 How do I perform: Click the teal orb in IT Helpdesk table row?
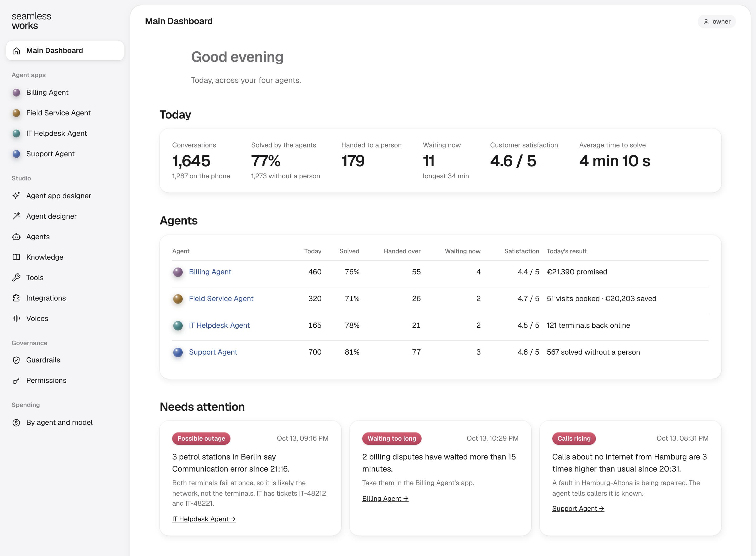pos(178,325)
